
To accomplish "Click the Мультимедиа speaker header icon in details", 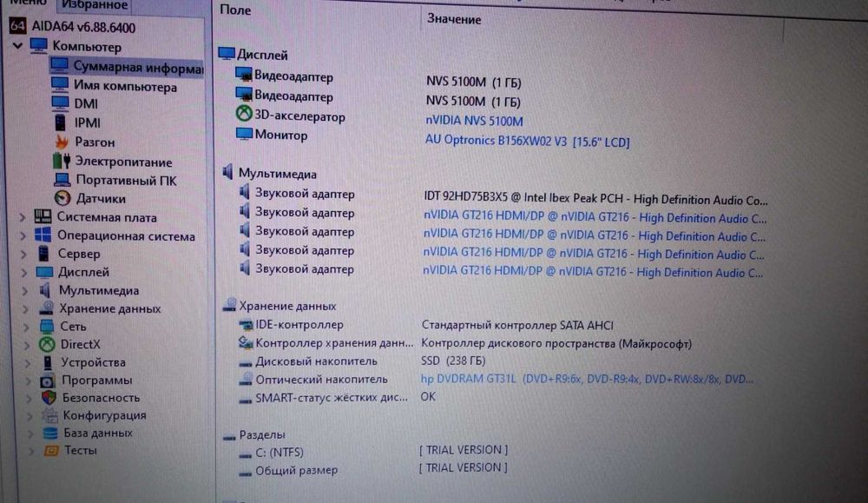I will click(x=227, y=172).
